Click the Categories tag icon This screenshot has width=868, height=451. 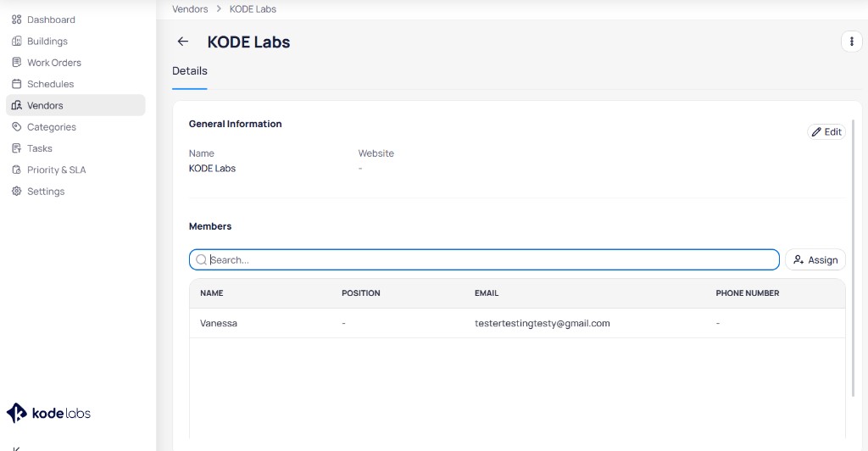[x=17, y=126]
